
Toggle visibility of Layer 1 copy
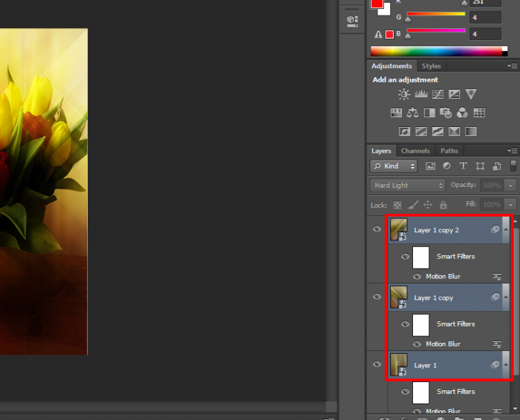click(377, 297)
